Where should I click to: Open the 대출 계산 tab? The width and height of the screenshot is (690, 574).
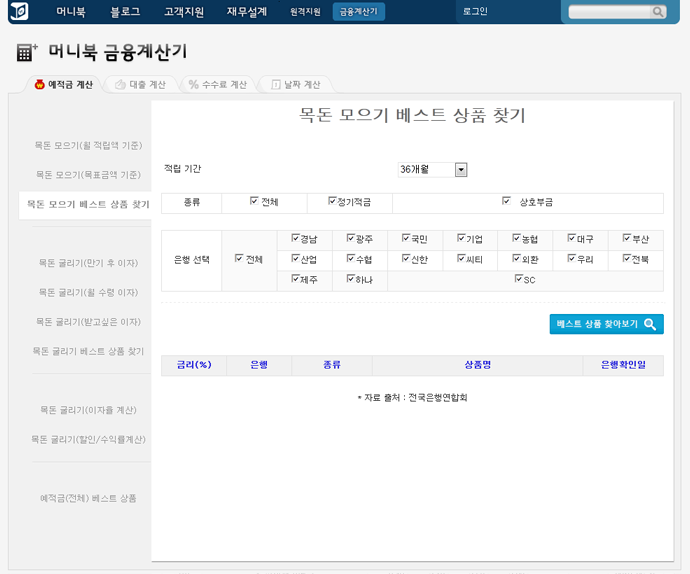pos(139,85)
